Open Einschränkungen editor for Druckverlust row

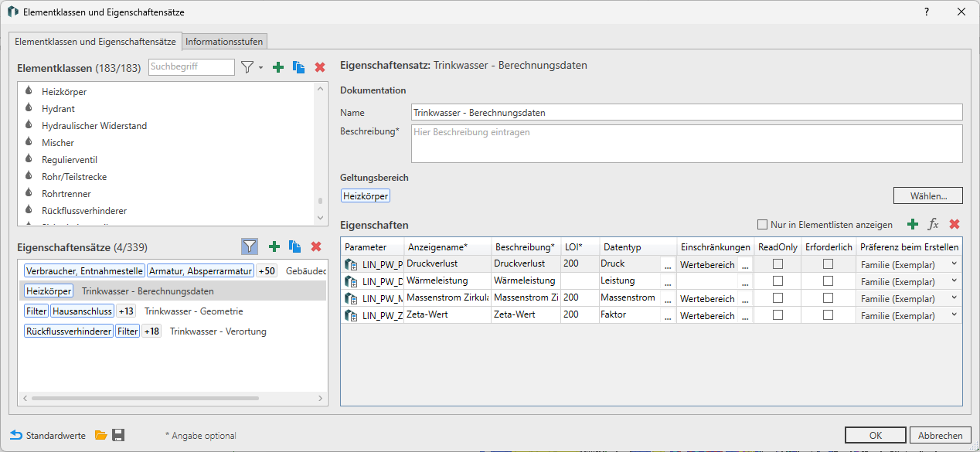[x=745, y=265]
